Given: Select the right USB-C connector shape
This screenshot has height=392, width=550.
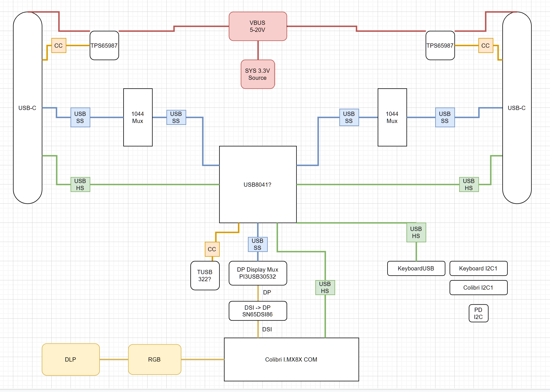Looking at the screenshot, I should [x=517, y=108].
